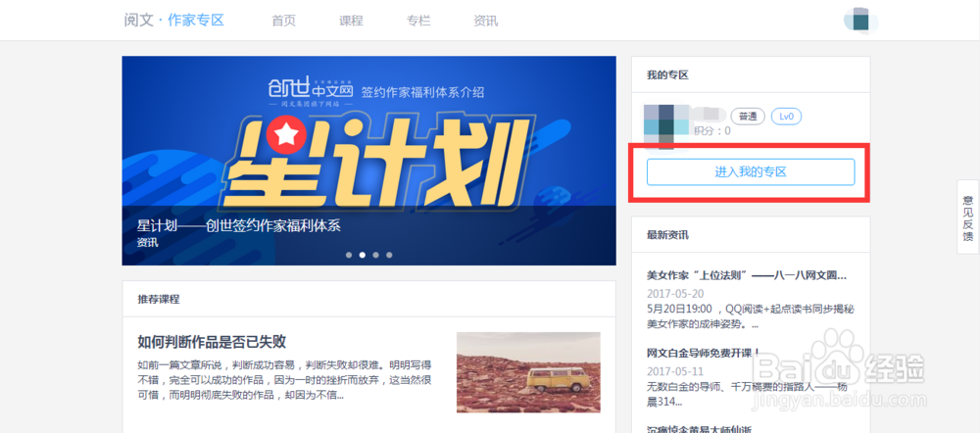Click the yellow van course thumbnail
Image resolution: width=980 pixels, height=433 pixels.
tap(528, 371)
